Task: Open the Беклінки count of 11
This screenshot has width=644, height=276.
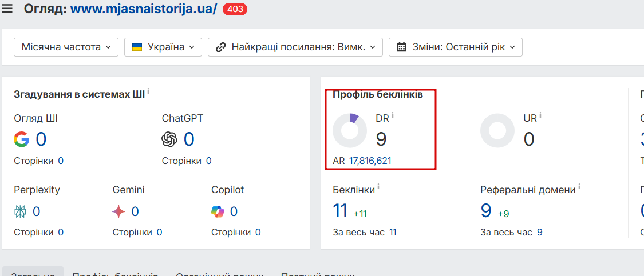Action: pos(341,211)
